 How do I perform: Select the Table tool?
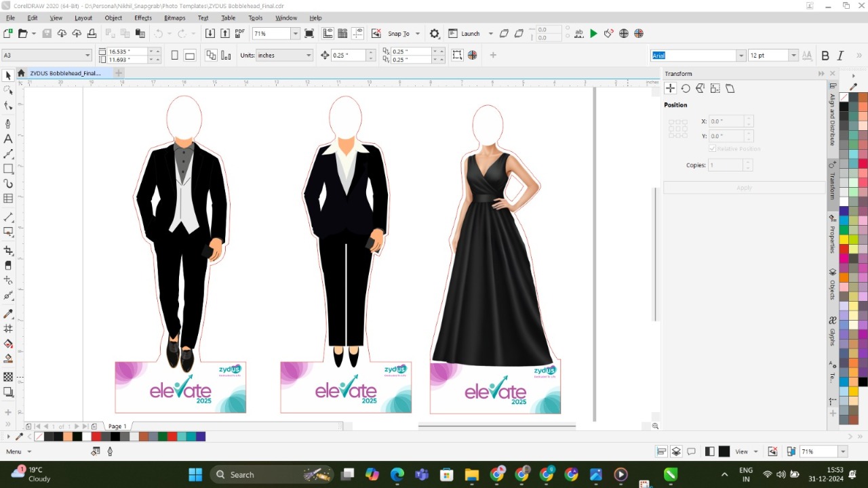(x=8, y=199)
